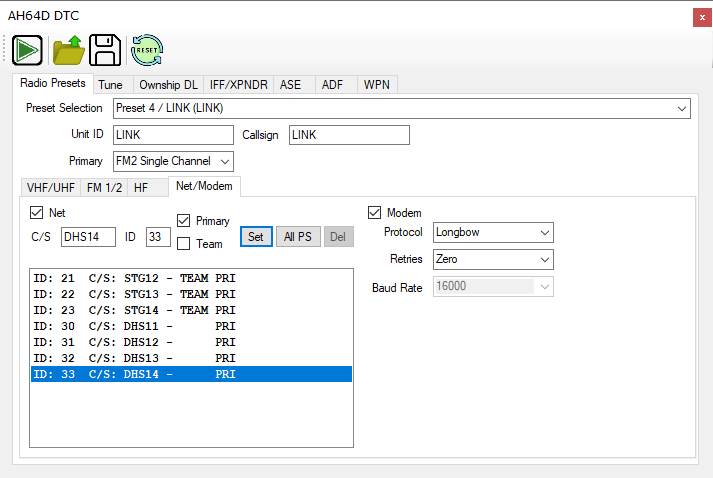Open file with the folder icon

tap(69, 50)
